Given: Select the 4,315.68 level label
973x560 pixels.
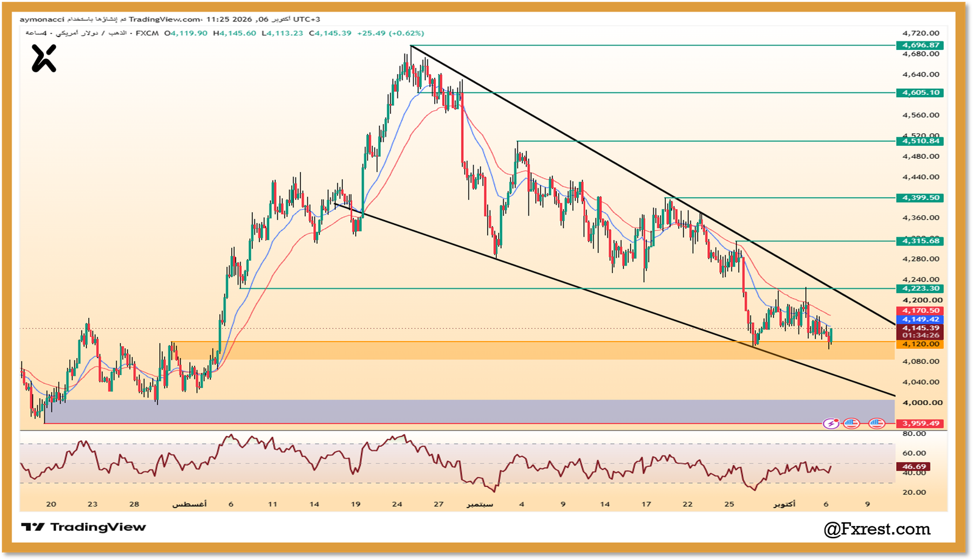Looking at the screenshot, I should pos(920,241).
